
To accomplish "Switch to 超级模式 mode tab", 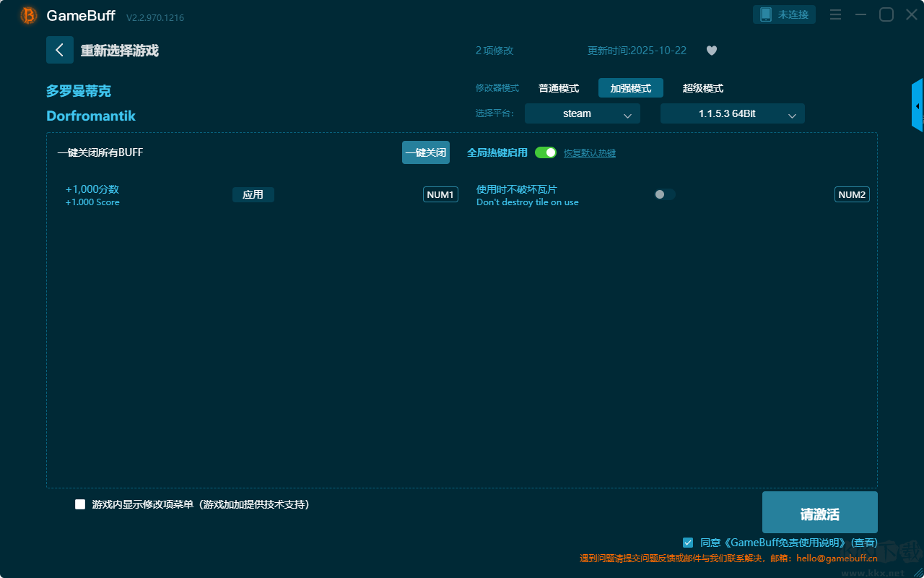I will coord(702,88).
